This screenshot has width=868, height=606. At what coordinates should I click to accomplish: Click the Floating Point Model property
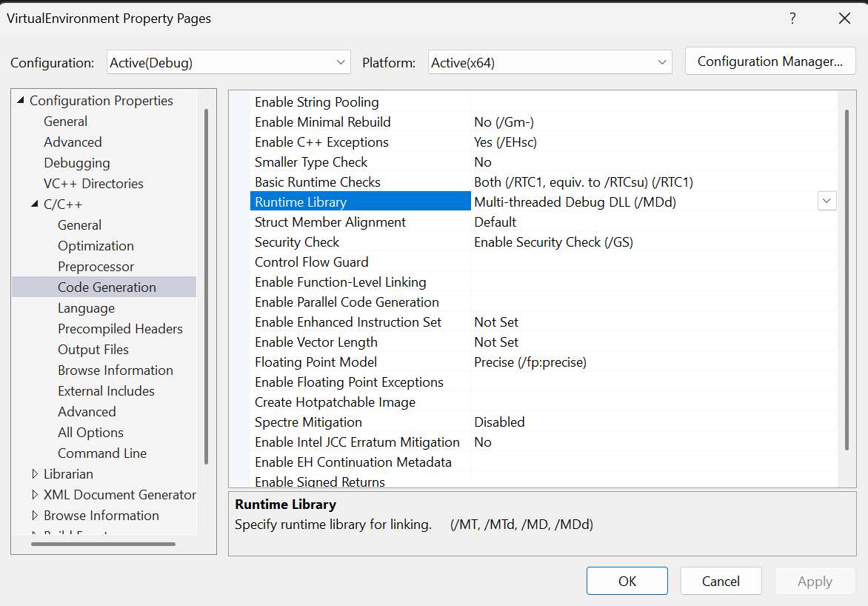(544, 362)
